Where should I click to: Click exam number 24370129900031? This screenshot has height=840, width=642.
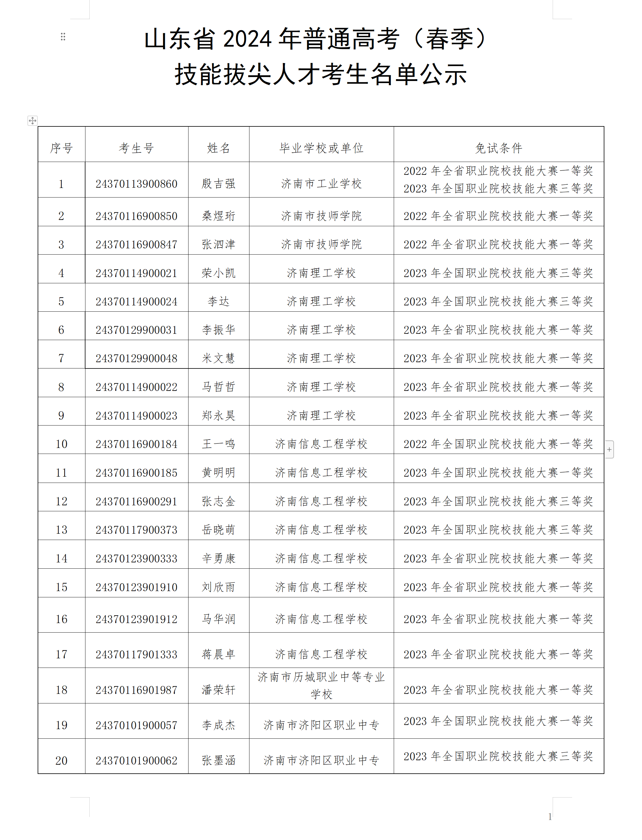pos(137,330)
